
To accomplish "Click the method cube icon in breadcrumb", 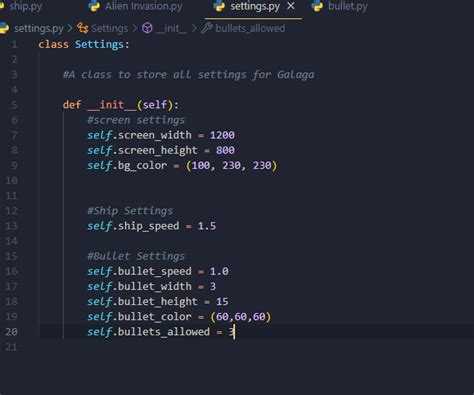I will [x=147, y=28].
